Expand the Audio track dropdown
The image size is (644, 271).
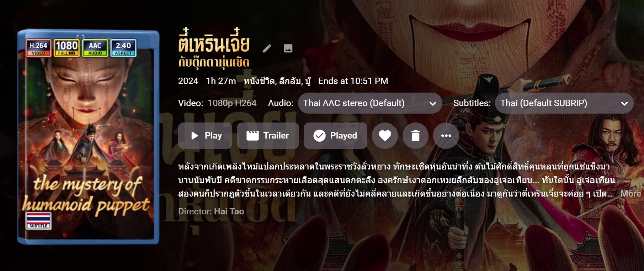[x=370, y=103]
